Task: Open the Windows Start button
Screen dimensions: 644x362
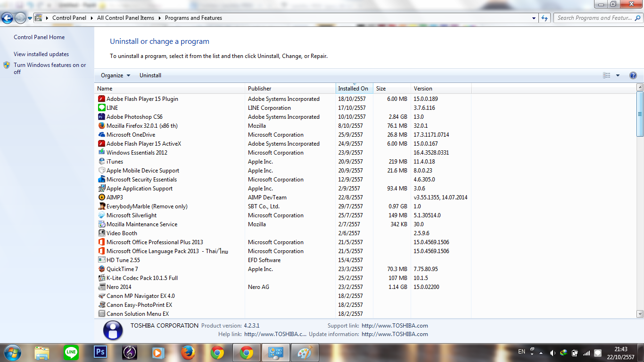Action: (12, 352)
